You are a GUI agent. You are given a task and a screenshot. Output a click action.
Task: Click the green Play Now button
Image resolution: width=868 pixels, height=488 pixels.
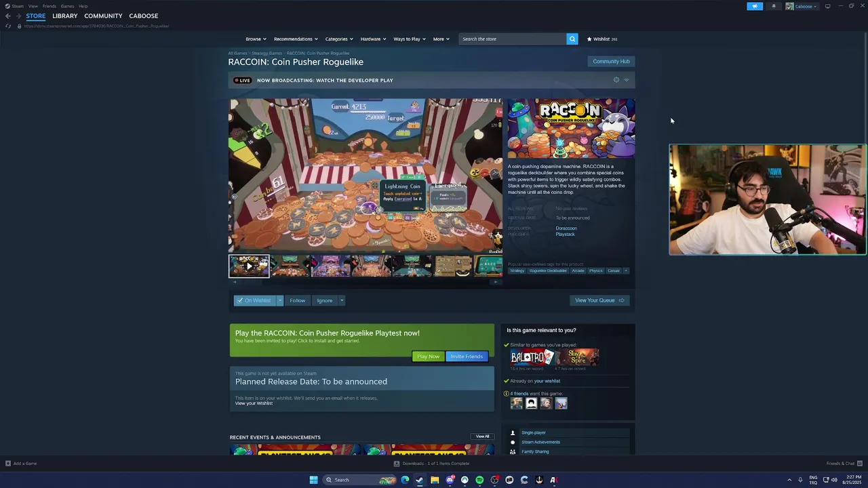pyautogui.click(x=428, y=357)
